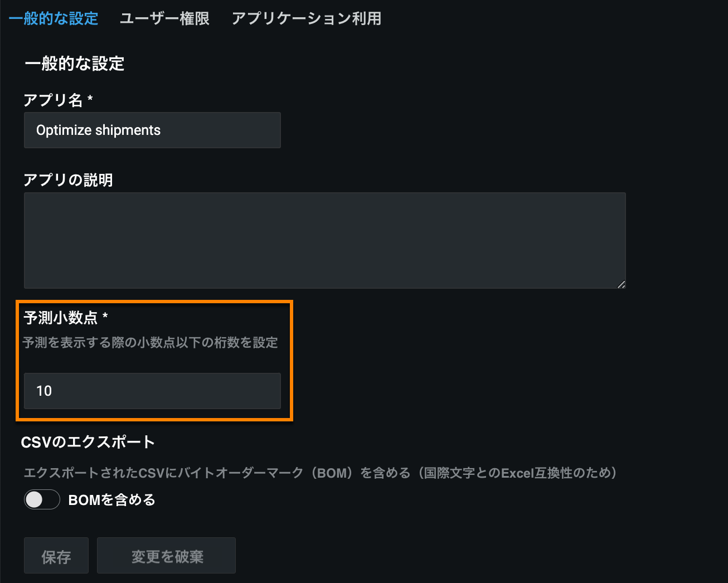Grab the description textarea resize handle

621,284
